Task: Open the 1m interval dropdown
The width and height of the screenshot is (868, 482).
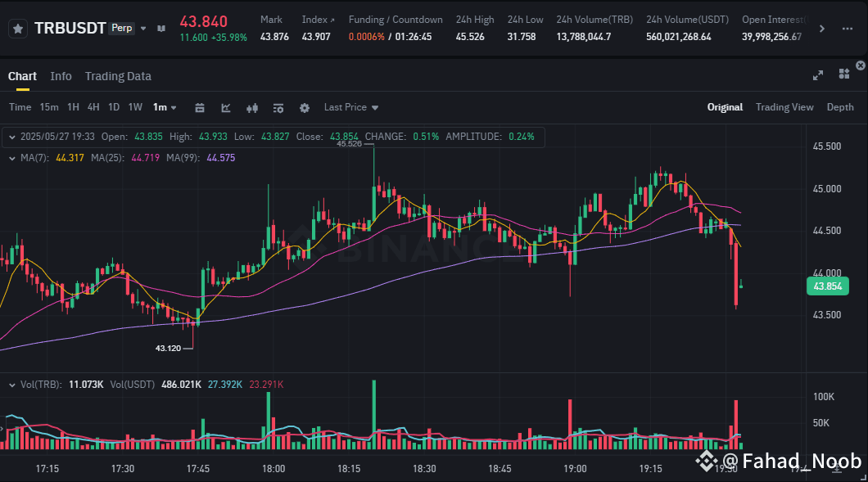Action: pyautogui.click(x=165, y=107)
